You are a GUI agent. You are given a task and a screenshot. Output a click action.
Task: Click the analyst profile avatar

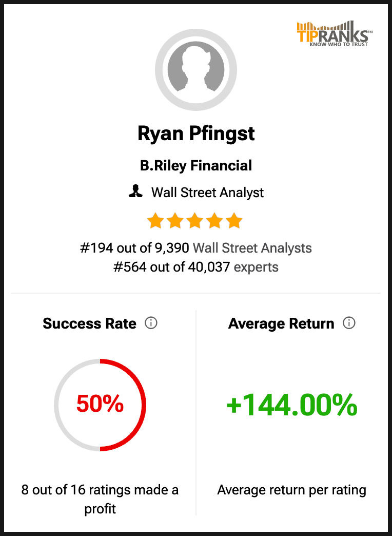pos(196,70)
